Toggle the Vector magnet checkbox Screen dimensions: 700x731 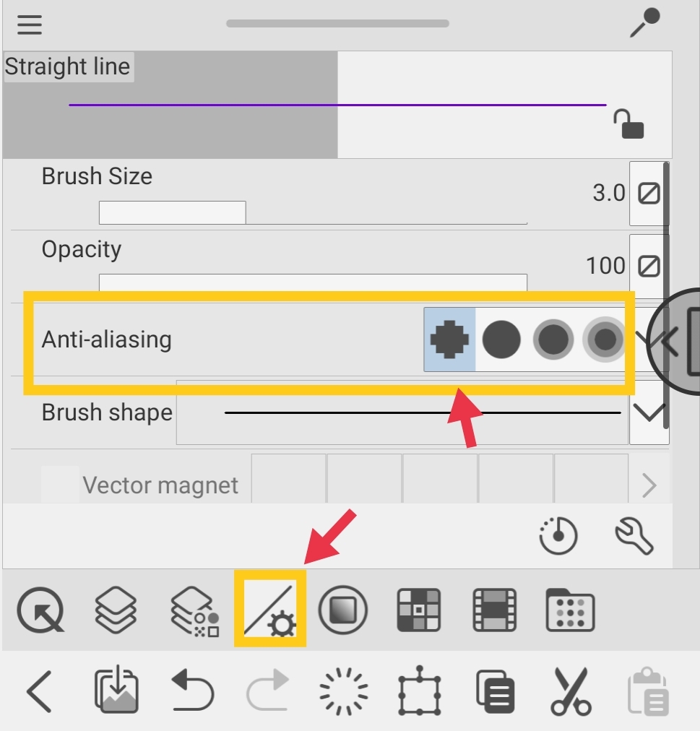60,485
